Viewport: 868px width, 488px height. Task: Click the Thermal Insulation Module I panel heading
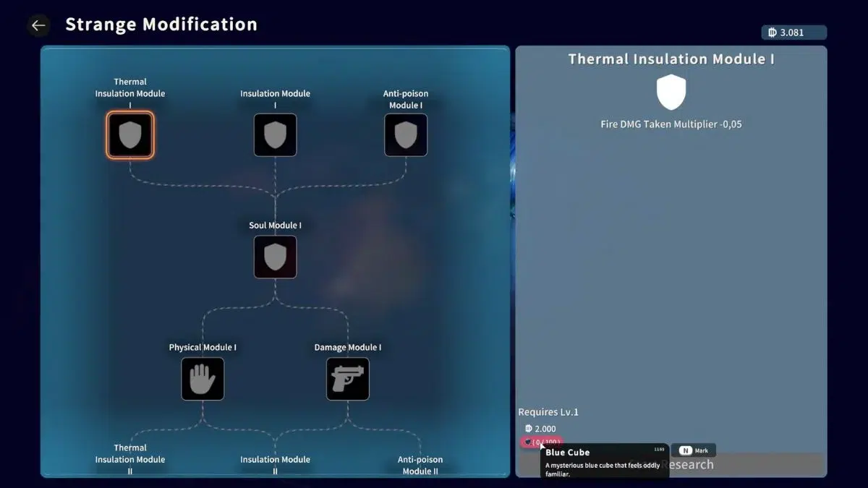[671, 59]
